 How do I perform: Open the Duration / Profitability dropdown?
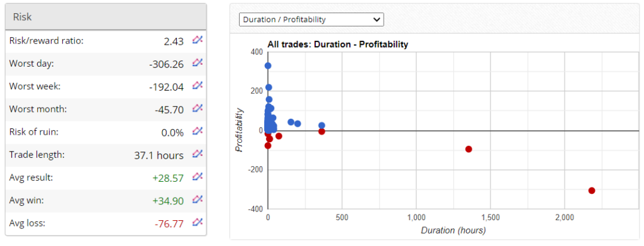click(x=311, y=20)
